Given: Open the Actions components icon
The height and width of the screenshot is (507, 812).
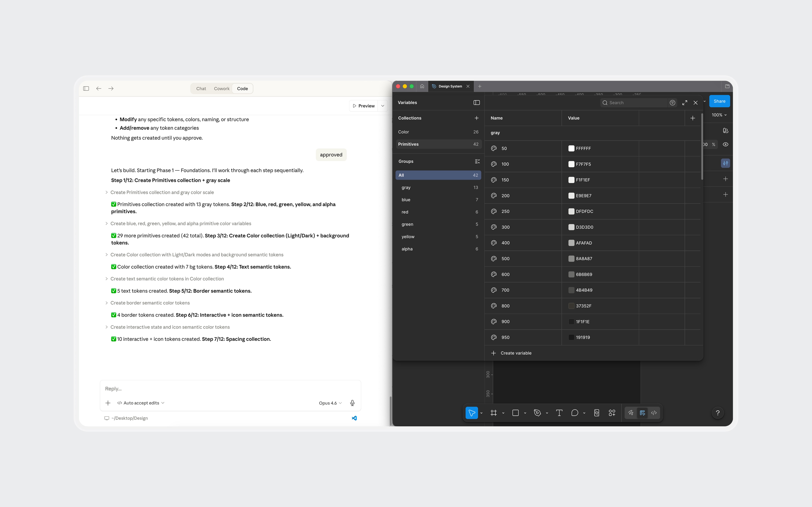Looking at the screenshot, I should (x=612, y=413).
